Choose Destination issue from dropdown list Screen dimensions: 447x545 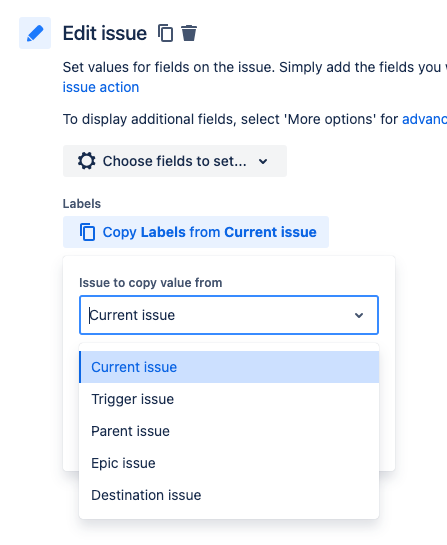coord(229,495)
